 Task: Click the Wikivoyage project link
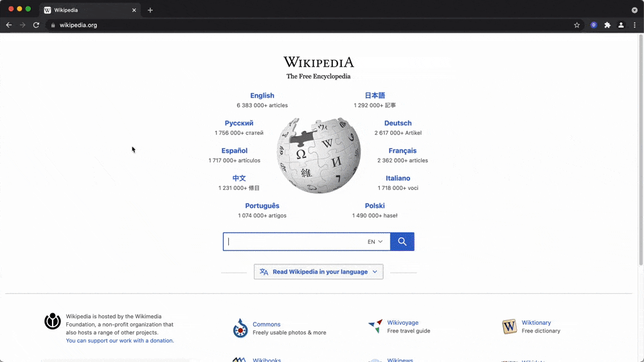[x=402, y=323]
